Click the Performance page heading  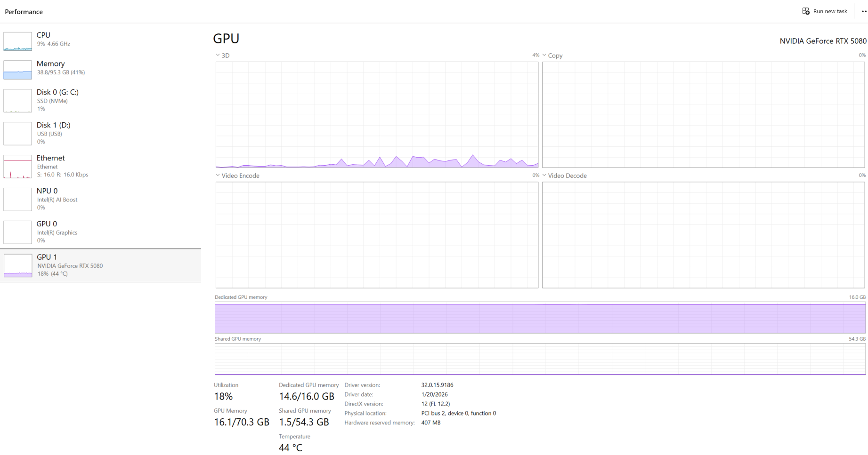pyautogui.click(x=24, y=12)
